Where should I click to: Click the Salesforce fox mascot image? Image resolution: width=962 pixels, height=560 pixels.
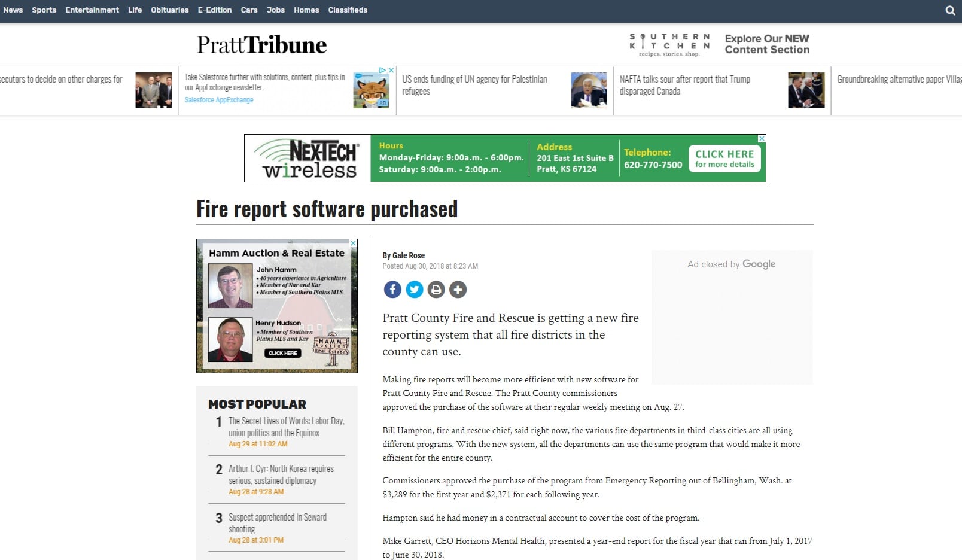tap(372, 90)
